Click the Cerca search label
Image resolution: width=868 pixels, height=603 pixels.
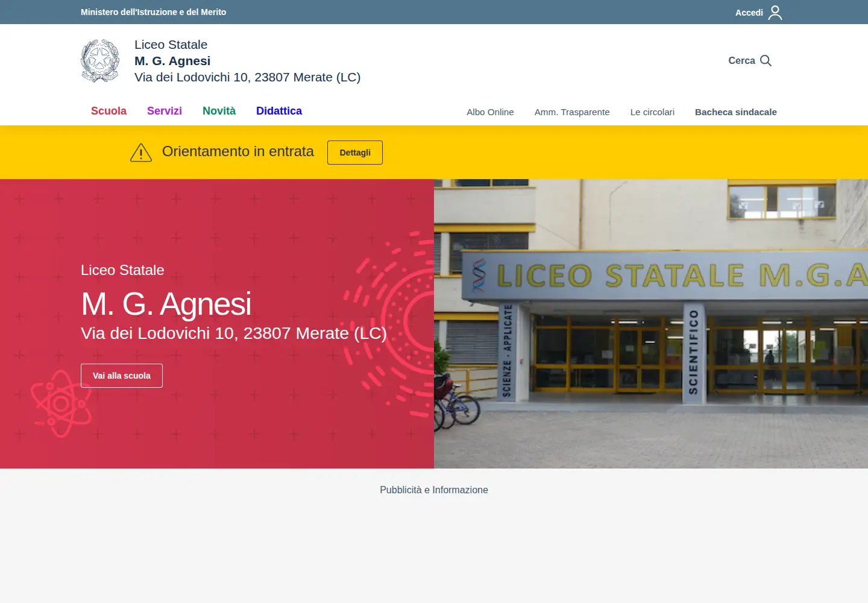pyautogui.click(x=741, y=60)
